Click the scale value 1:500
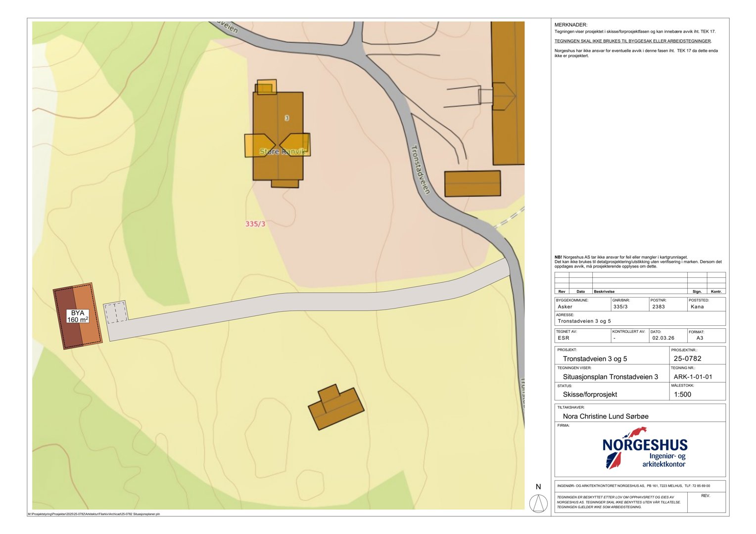The width and height of the screenshot is (756, 534). [682, 395]
